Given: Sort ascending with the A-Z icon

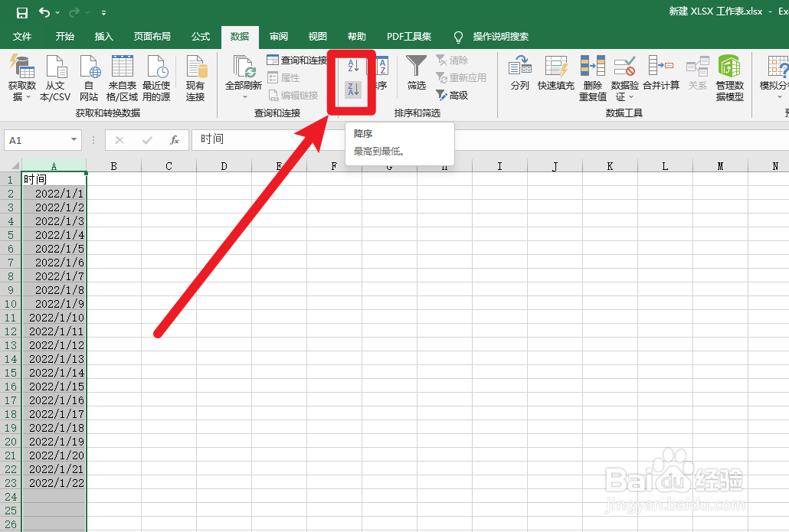Looking at the screenshot, I should 353,65.
